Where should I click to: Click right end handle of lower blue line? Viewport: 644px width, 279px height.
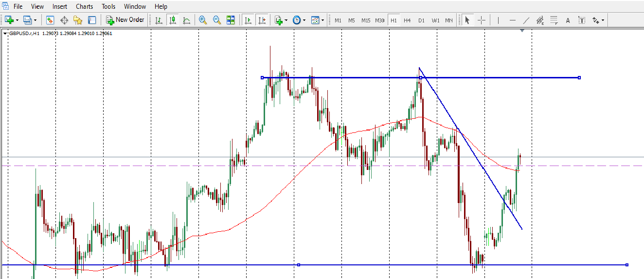[627, 265]
